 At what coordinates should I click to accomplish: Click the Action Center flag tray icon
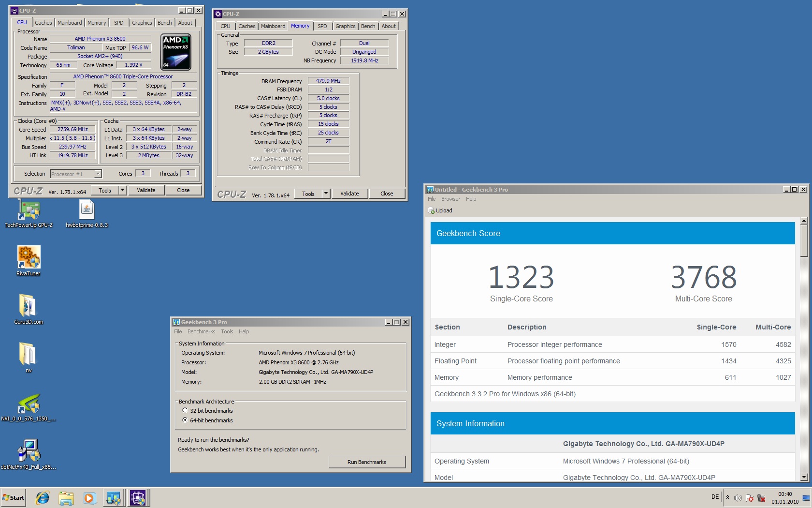750,498
